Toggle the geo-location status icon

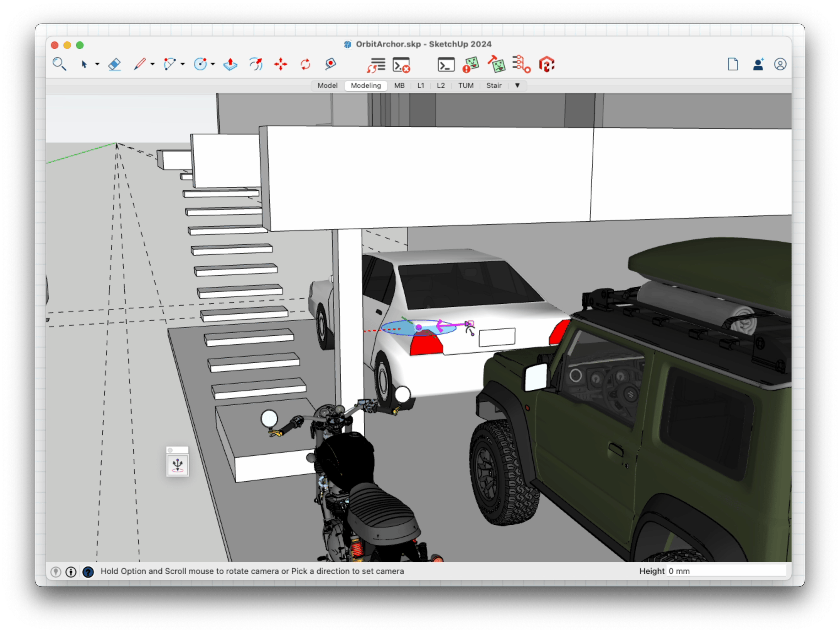(56, 571)
